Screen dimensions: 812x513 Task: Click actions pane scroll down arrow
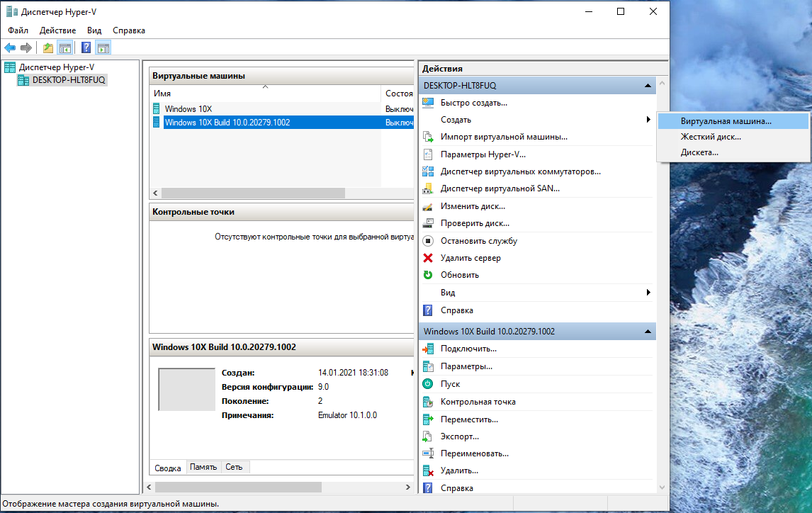point(662,487)
